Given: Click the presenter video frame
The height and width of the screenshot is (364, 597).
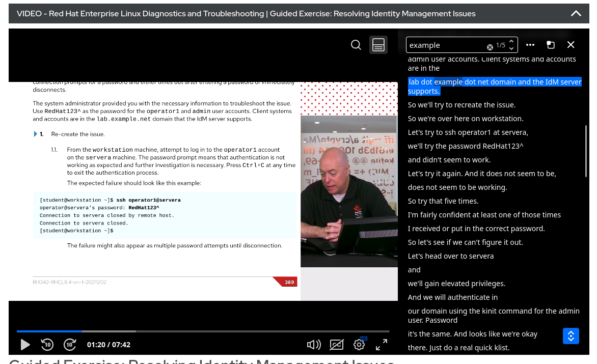Looking at the screenshot, I should (x=349, y=191).
